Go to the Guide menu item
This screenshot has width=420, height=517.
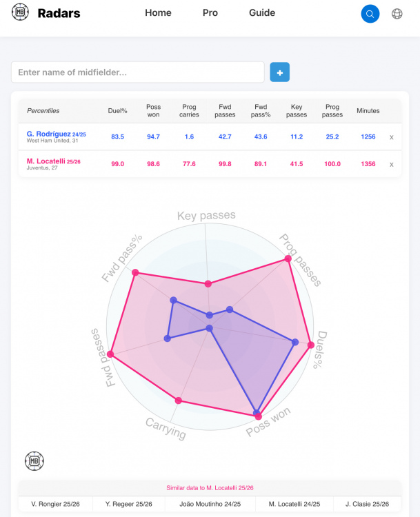click(262, 13)
